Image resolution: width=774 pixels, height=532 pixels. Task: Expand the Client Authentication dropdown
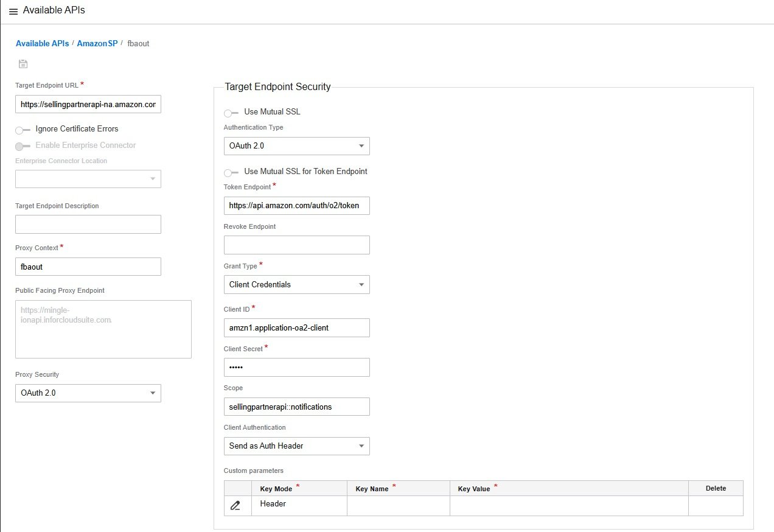(296, 446)
